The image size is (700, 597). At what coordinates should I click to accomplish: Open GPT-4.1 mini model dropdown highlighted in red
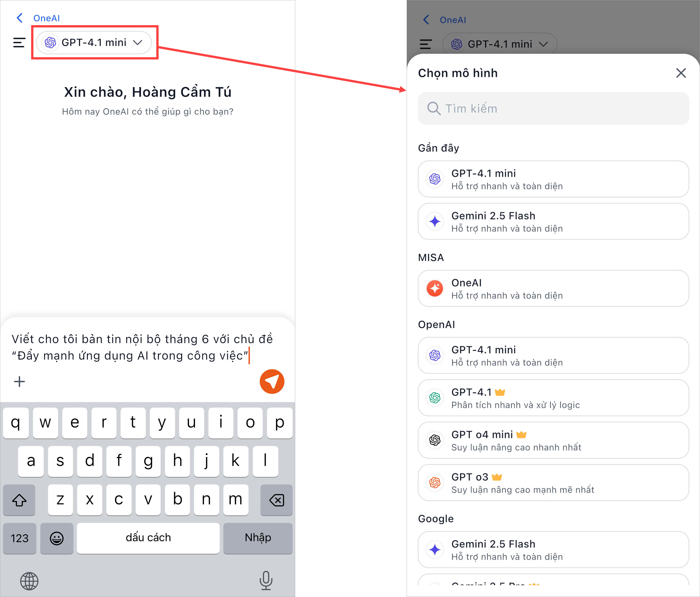pos(94,43)
